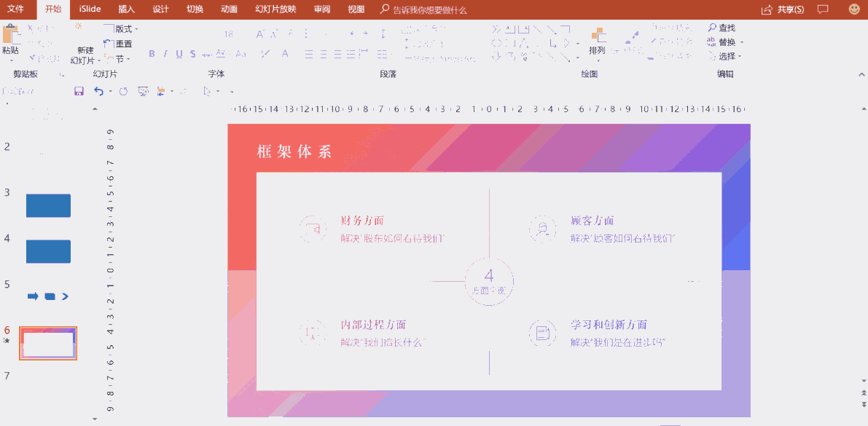Toggle Bold formatting
Image resolution: width=868 pixels, height=426 pixels.
(152, 54)
